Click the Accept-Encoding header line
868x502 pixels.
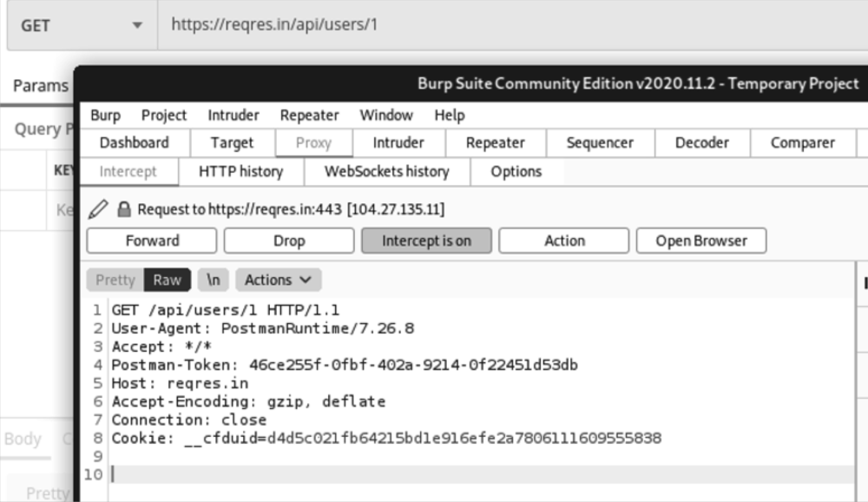click(248, 402)
